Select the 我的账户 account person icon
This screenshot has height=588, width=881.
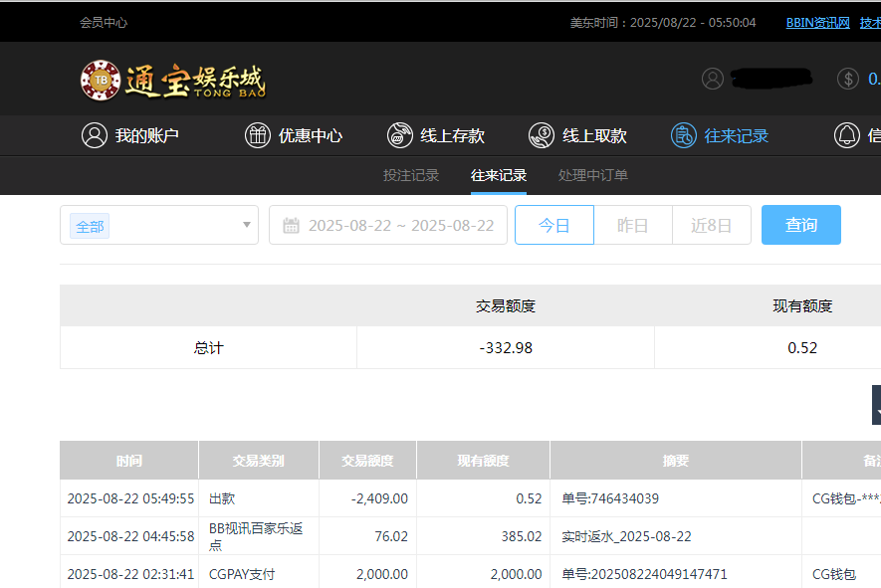95,134
